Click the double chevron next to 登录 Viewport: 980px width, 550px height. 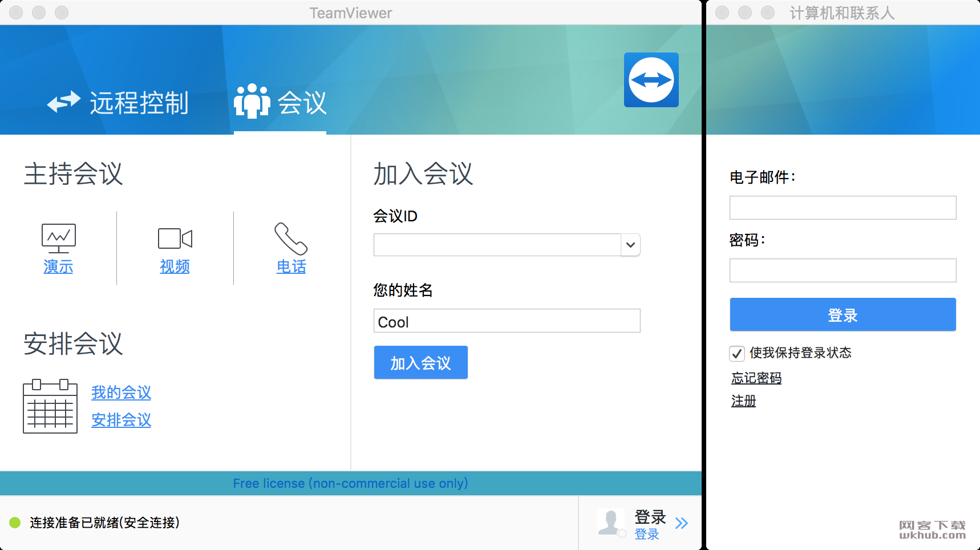tap(681, 523)
